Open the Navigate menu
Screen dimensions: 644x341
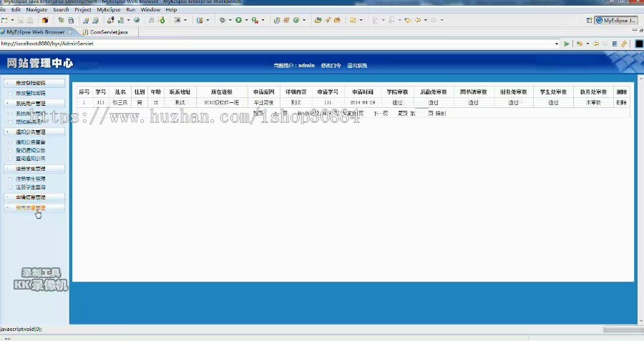36,9
